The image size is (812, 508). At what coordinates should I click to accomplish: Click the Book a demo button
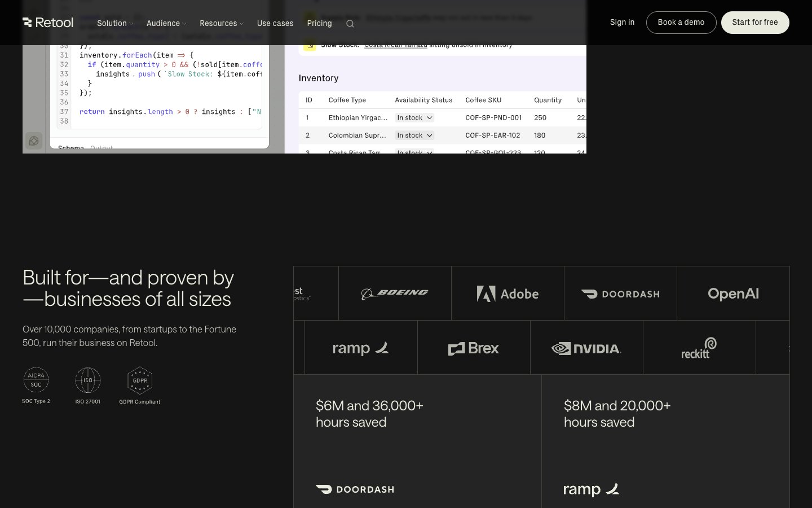coord(681,23)
